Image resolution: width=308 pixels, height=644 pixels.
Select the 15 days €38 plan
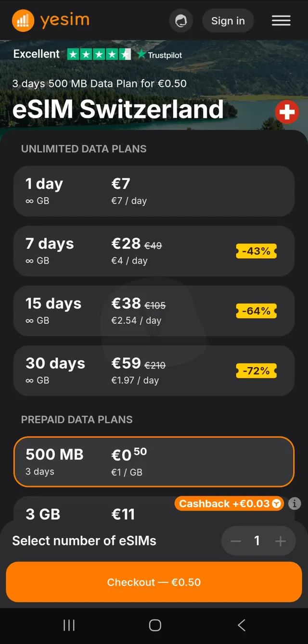(x=154, y=311)
